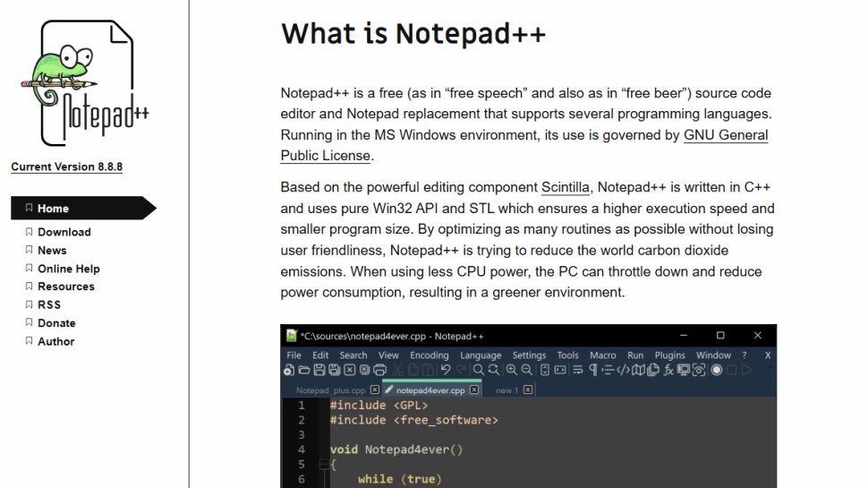This screenshot has width=868, height=488.
Task: Open the RSS sidebar link
Action: tap(49, 304)
